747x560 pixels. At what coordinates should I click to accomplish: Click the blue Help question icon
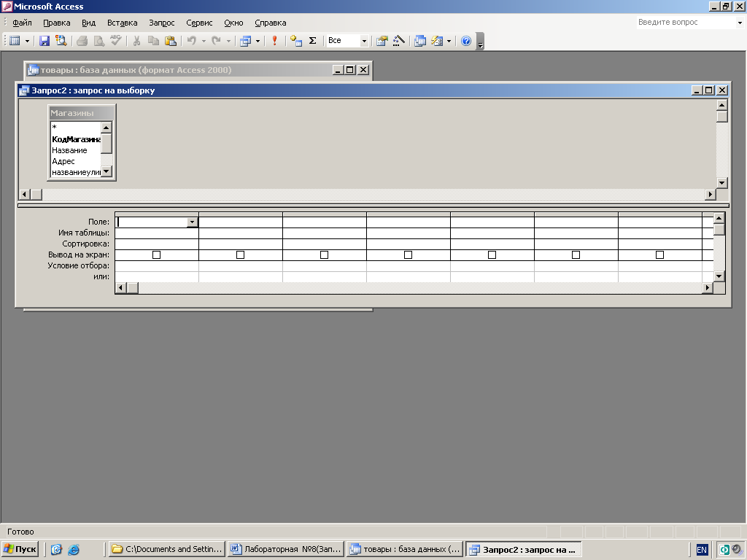466,41
